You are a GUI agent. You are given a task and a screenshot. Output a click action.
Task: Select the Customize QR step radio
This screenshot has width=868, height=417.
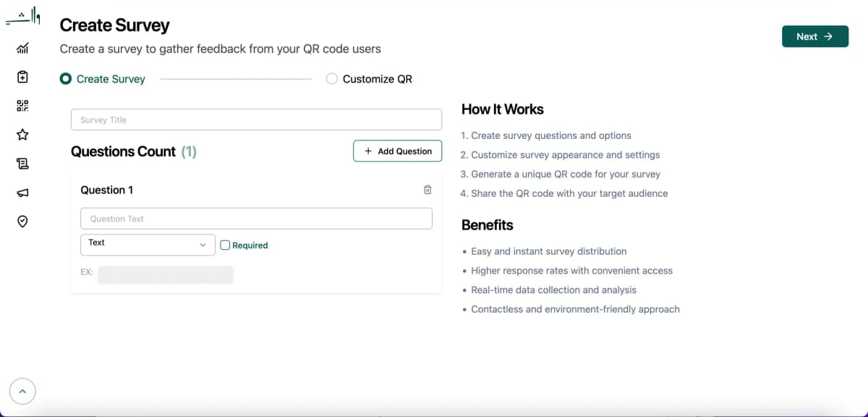coord(332,79)
